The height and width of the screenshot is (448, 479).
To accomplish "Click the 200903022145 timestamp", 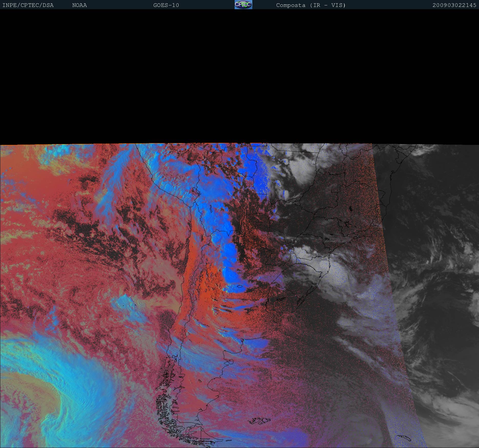I will [454, 5].
